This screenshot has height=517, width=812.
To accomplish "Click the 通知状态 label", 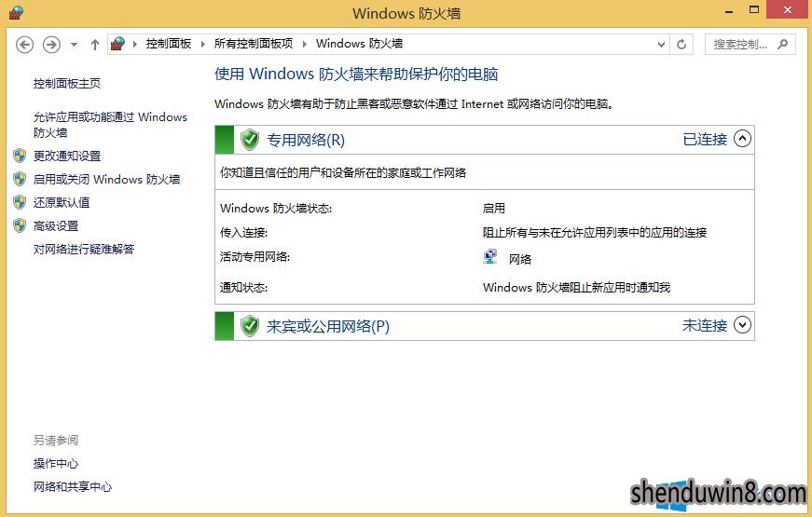I will pyautogui.click(x=243, y=287).
